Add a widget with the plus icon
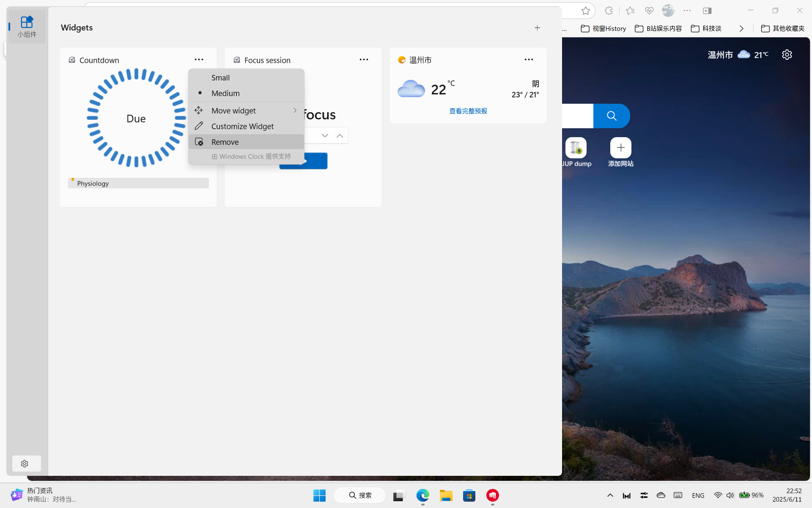This screenshot has height=508, width=812. pos(537,28)
